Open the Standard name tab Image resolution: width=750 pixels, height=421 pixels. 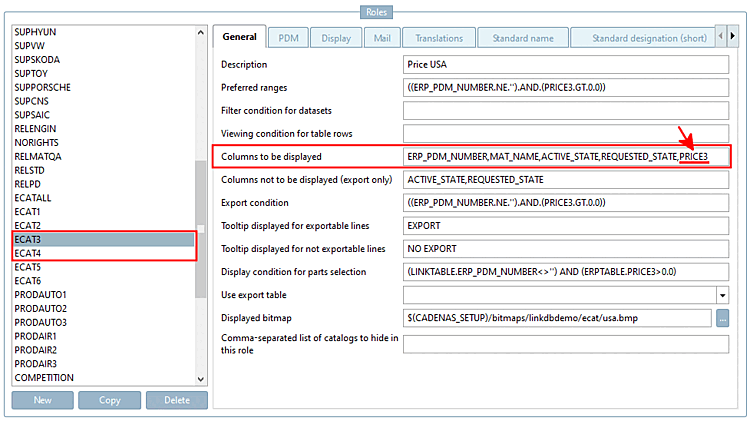(523, 38)
